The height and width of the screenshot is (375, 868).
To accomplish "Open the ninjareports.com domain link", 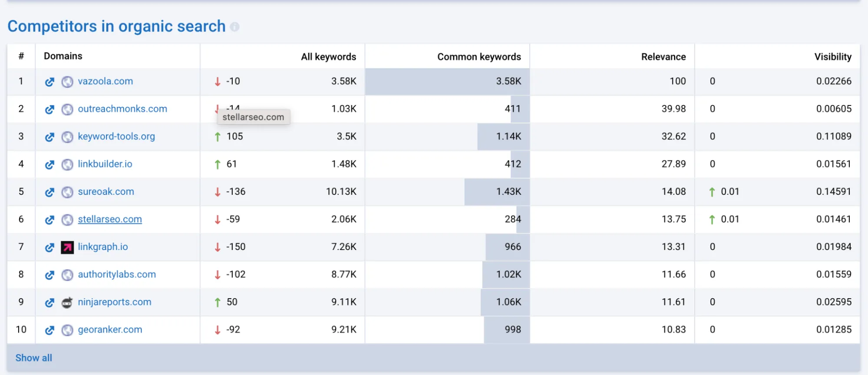I will [x=115, y=302].
